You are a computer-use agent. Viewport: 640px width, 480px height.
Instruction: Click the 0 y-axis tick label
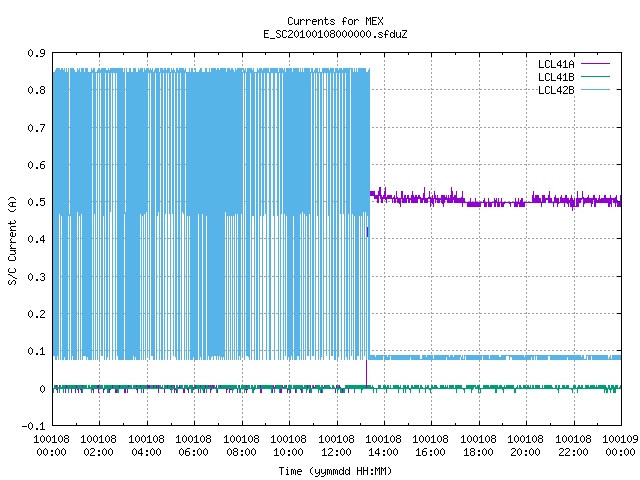(42, 389)
